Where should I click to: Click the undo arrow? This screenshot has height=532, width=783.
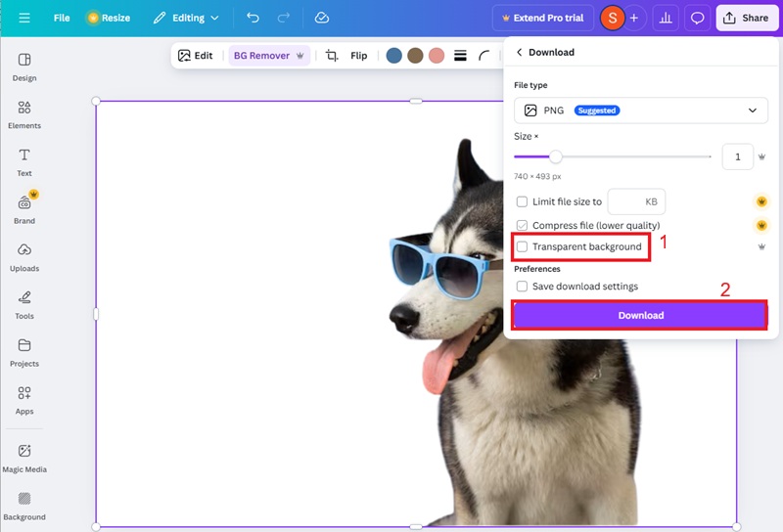(253, 18)
